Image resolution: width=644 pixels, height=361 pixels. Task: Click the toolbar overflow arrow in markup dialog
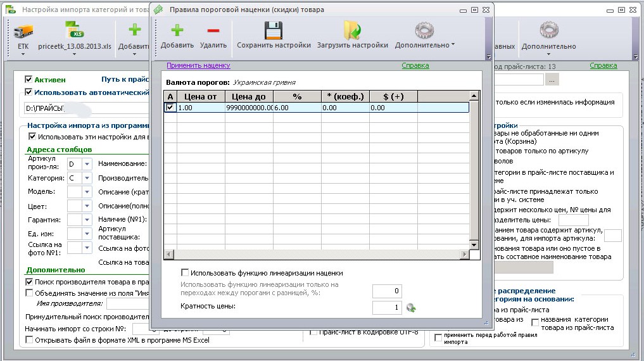point(488,56)
